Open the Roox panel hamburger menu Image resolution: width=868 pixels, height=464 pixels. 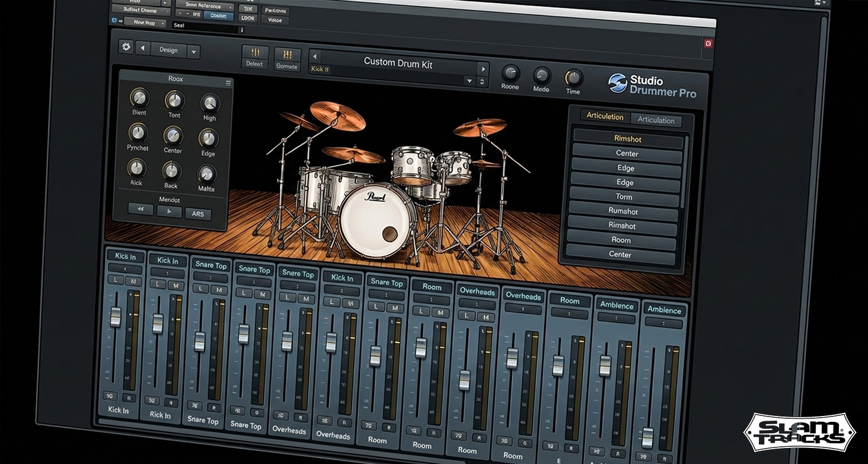[227, 83]
